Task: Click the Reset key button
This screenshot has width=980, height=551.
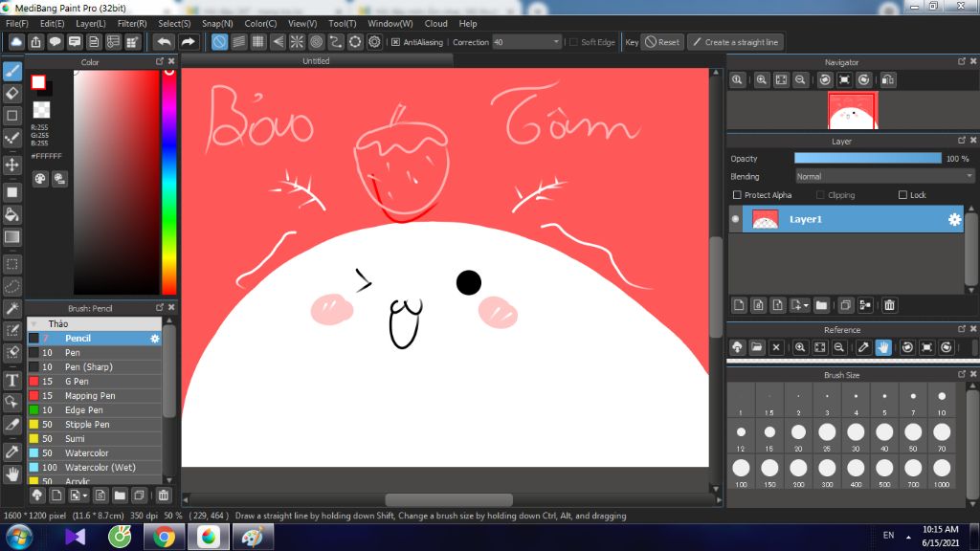Action: pos(662,42)
